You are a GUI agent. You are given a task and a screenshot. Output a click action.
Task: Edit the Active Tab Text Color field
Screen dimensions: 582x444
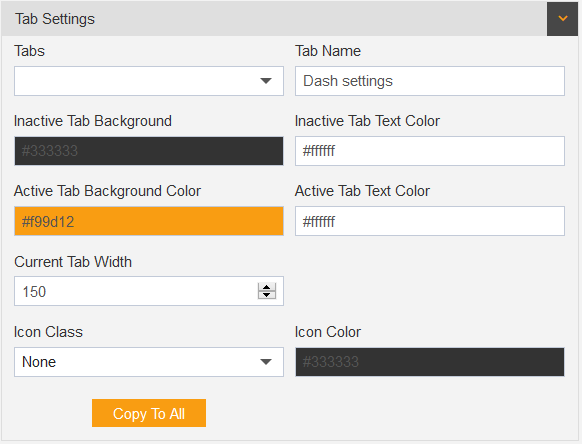pos(430,221)
